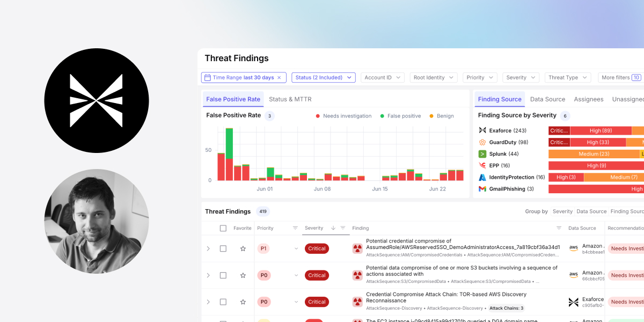This screenshot has width=644, height=322.
Task: Click the Exaforce High (89) bar segment
Action: tap(601, 130)
